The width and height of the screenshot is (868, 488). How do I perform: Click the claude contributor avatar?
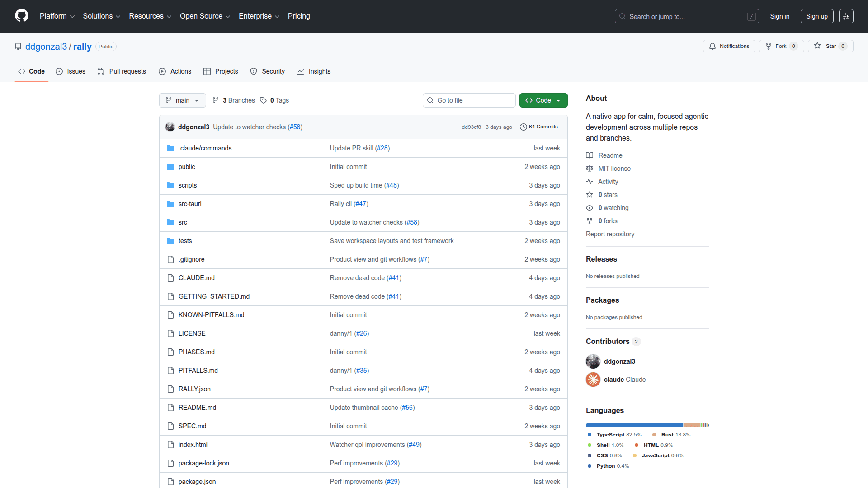tap(593, 380)
